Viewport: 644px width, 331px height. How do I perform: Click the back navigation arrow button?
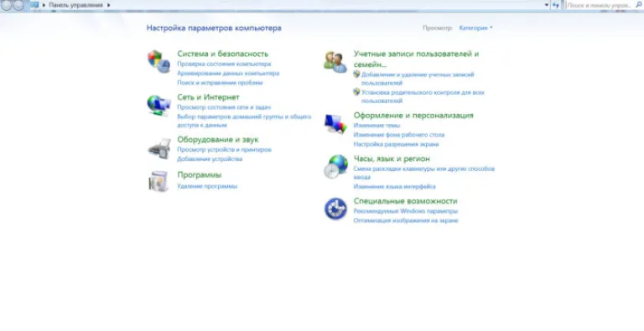pyautogui.click(x=6, y=5)
